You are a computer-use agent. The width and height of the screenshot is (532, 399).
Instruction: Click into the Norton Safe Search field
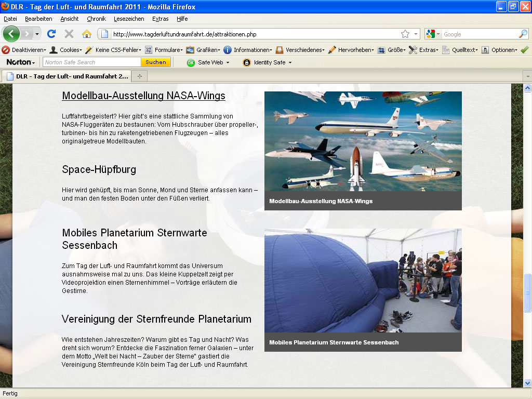click(91, 62)
